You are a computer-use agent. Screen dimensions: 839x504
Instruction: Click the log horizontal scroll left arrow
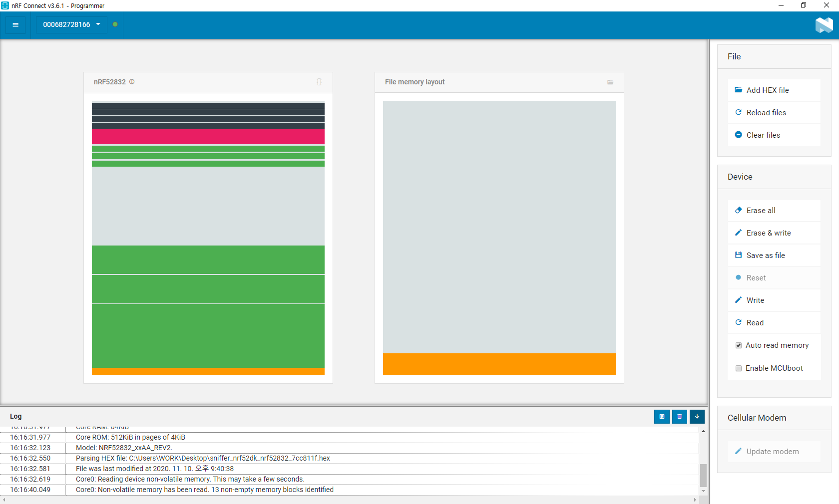tap(4, 500)
